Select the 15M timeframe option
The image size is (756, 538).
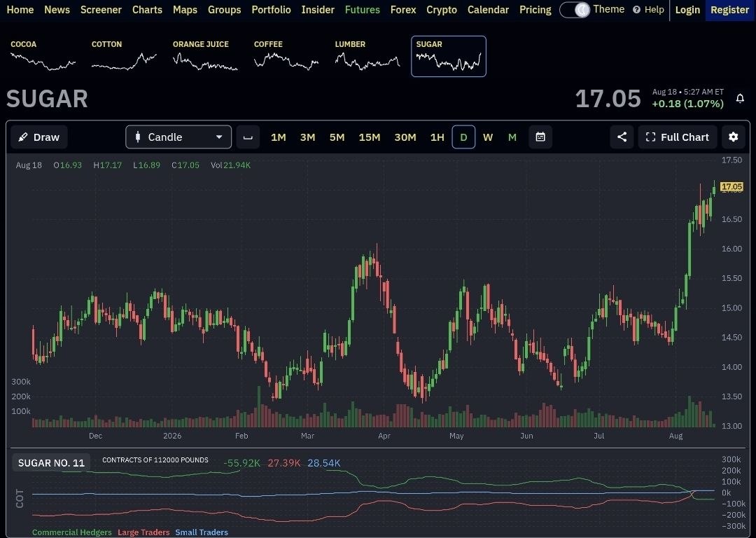370,137
